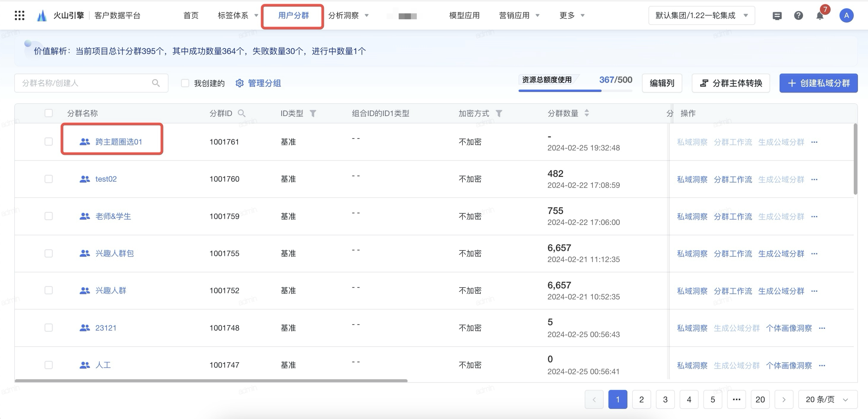This screenshot has height=419, width=868.
Task: Toggle the 我创建的 checkbox
Action: click(185, 83)
